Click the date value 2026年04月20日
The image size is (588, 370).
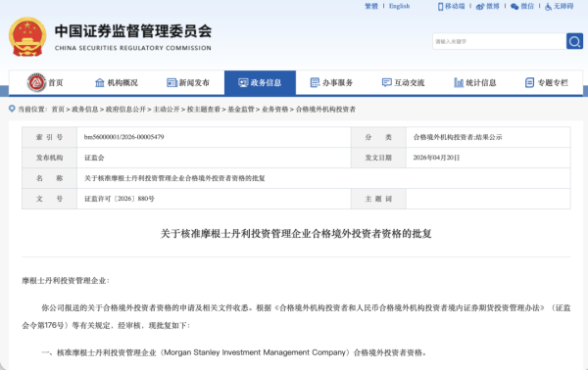436,158
